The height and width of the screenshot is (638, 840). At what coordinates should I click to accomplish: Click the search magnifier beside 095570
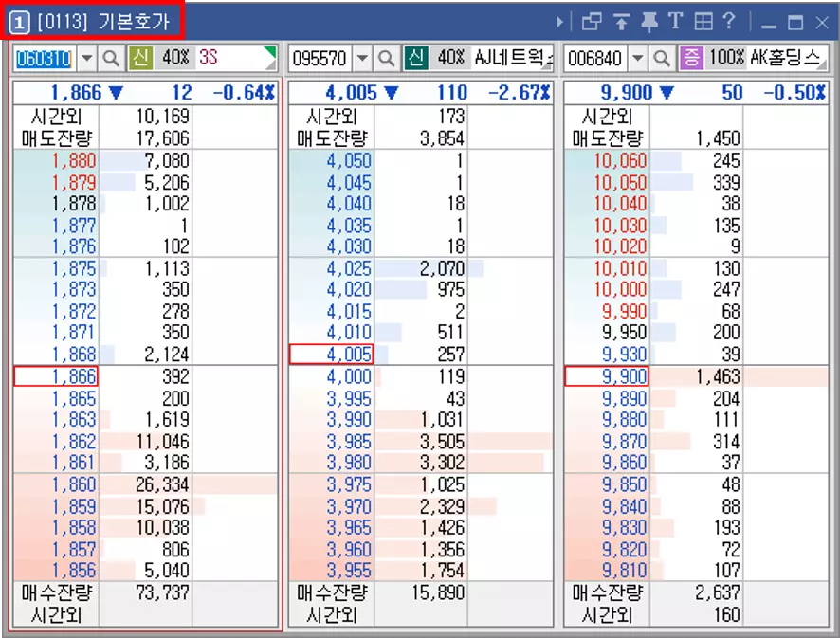click(386, 58)
